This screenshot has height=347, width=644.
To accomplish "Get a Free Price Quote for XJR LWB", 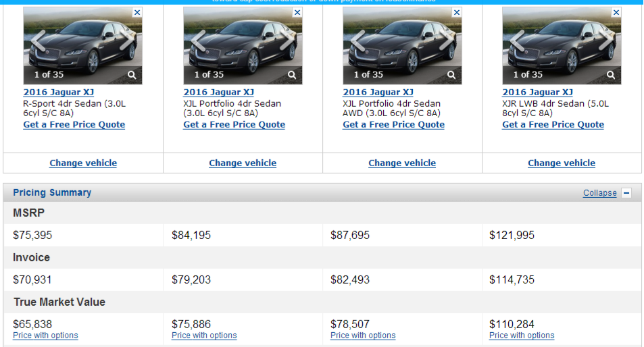I will [x=553, y=124].
